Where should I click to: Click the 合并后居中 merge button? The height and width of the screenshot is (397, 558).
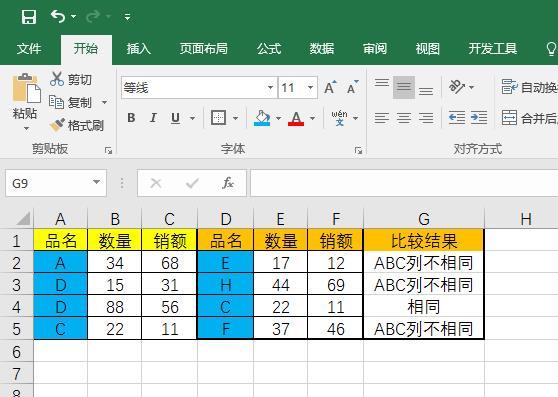point(530,118)
